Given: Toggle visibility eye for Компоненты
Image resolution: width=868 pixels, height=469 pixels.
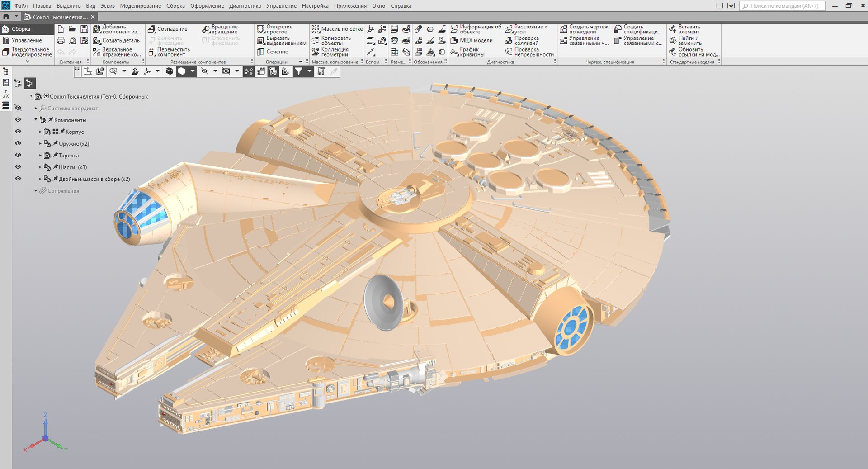Looking at the screenshot, I should point(18,120).
